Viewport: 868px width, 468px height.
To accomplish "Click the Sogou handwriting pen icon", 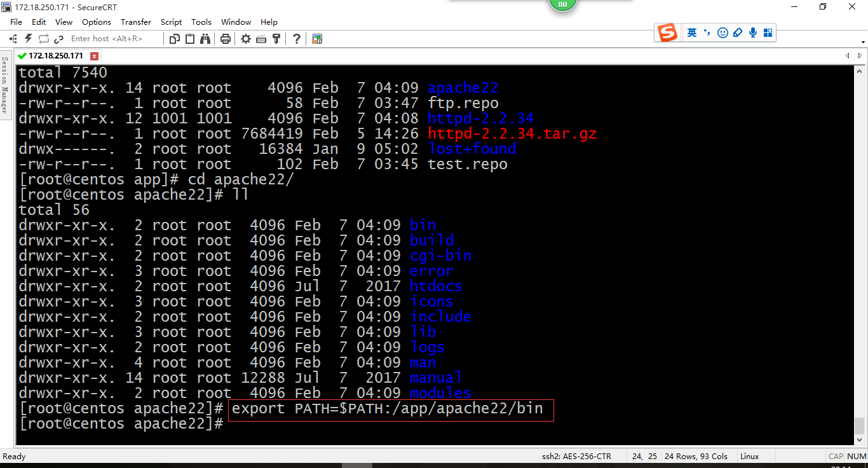I will [738, 32].
